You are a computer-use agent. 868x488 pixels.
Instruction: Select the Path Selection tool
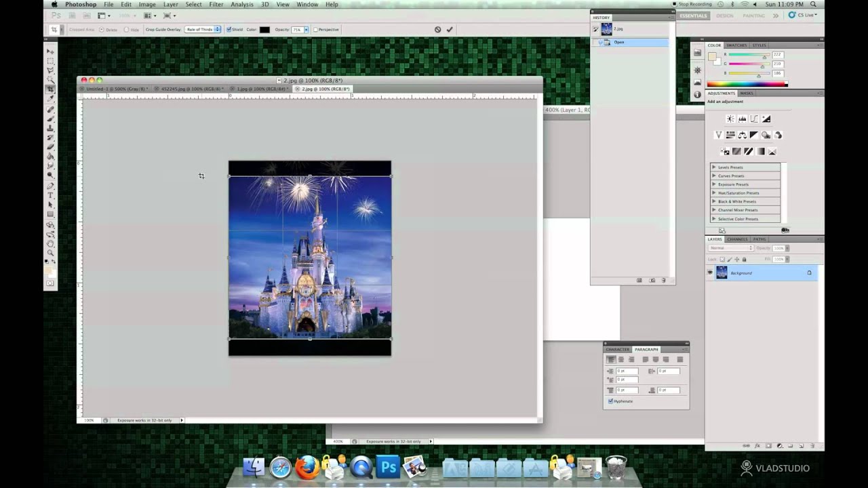[x=50, y=204]
